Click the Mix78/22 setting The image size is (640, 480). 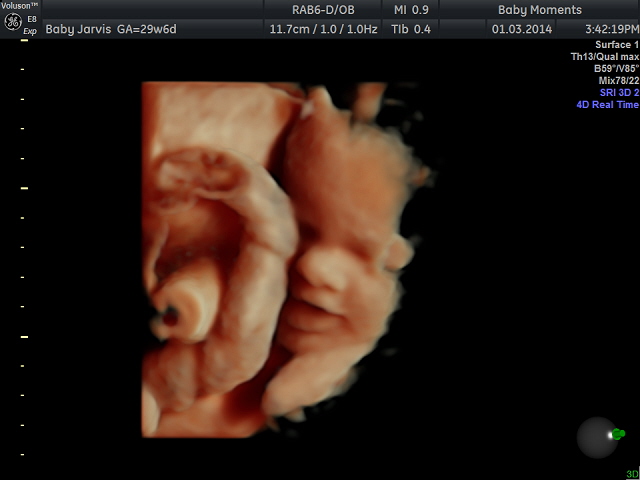(x=619, y=80)
